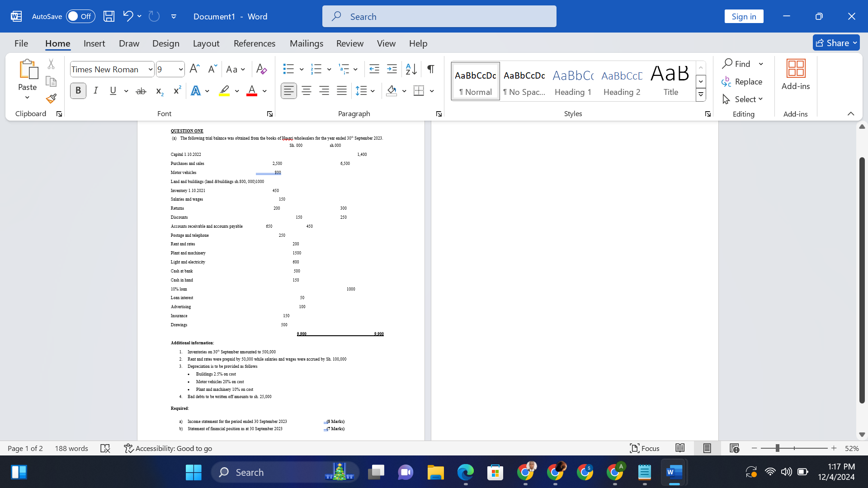
Task: Apply superscript formatting
Action: (177, 91)
